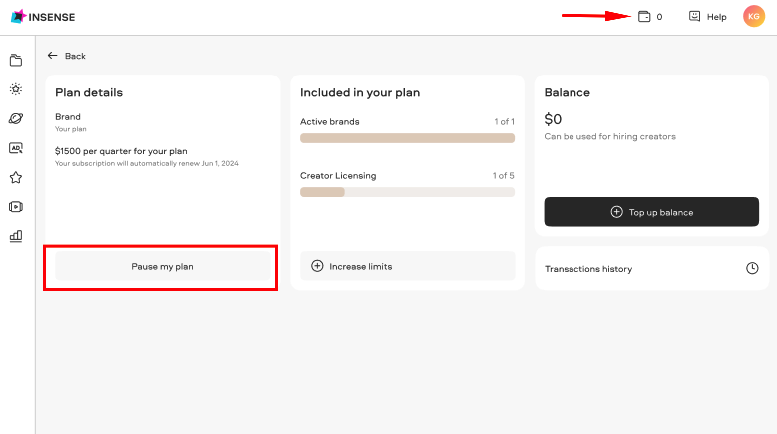Open the Help chat icon

tap(694, 16)
